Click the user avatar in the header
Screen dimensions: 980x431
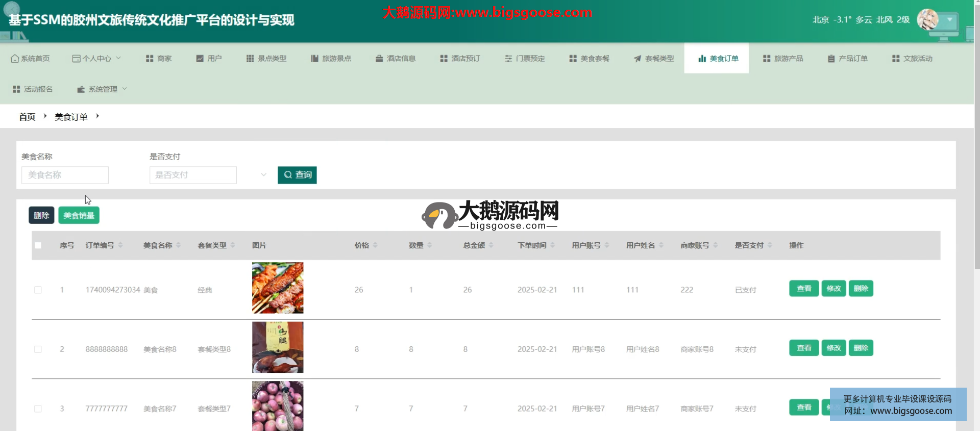[927, 20]
